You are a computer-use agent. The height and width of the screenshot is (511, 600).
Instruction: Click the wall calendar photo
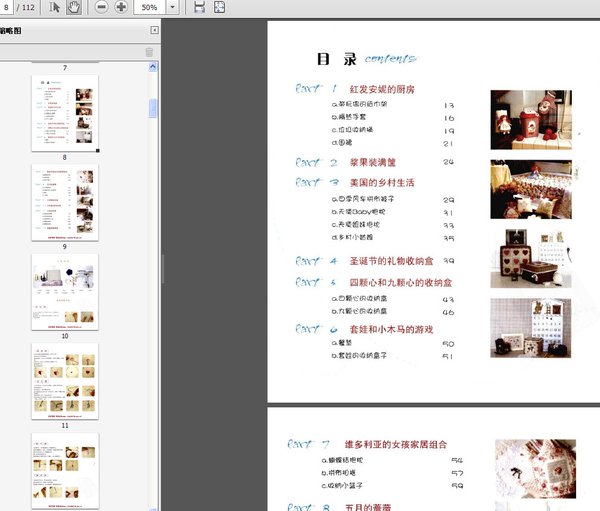pos(531,328)
